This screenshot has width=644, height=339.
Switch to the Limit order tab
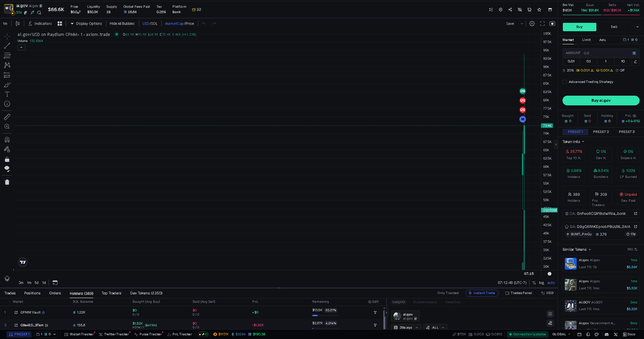587,40
